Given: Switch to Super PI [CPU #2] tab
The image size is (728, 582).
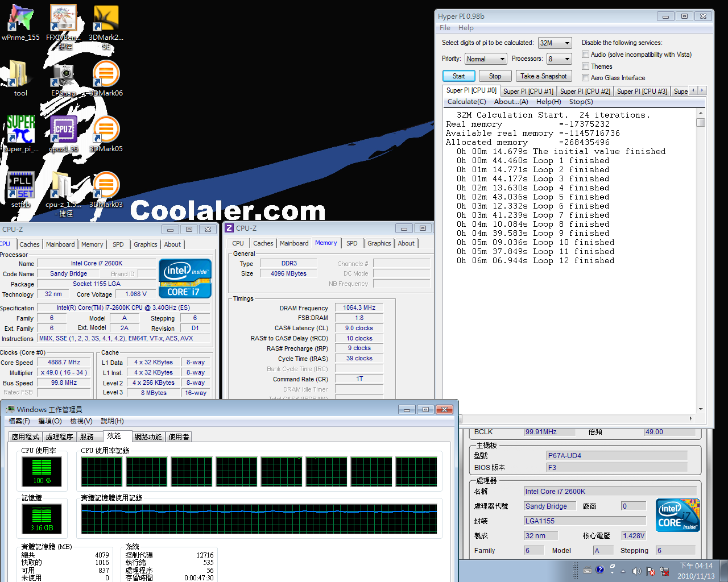Looking at the screenshot, I should click(585, 92).
